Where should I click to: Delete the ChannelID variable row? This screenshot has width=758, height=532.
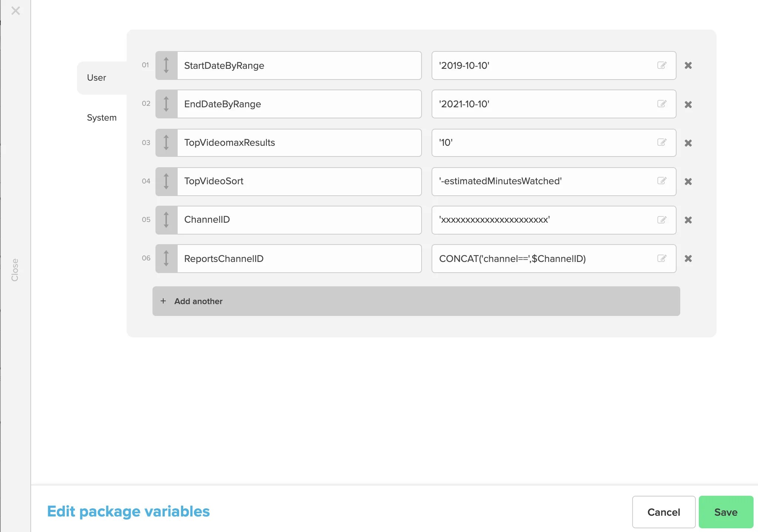pyautogui.click(x=688, y=220)
